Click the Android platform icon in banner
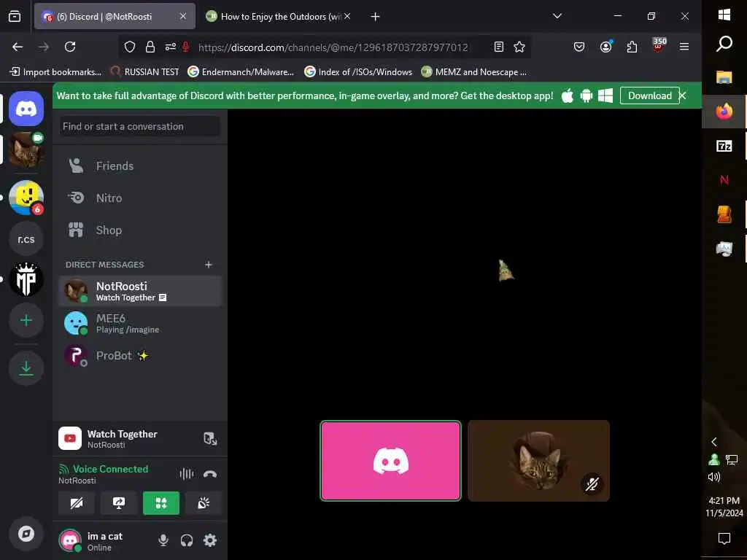This screenshot has height=560, width=747. tap(586, 96)
